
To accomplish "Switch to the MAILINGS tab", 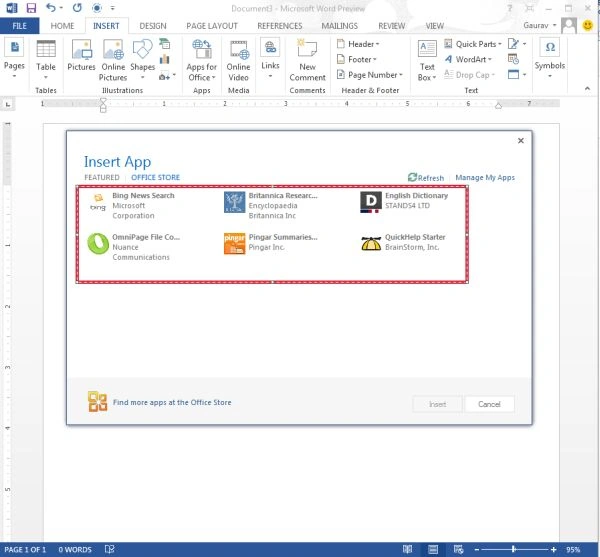I will point(339,26).
